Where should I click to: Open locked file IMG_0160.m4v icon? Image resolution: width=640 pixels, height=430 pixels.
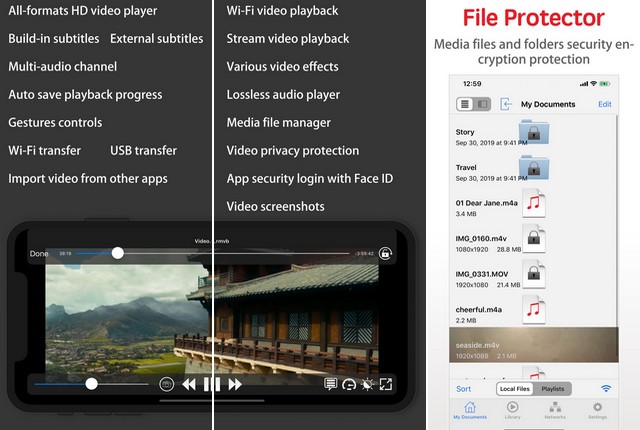point(534,238)
